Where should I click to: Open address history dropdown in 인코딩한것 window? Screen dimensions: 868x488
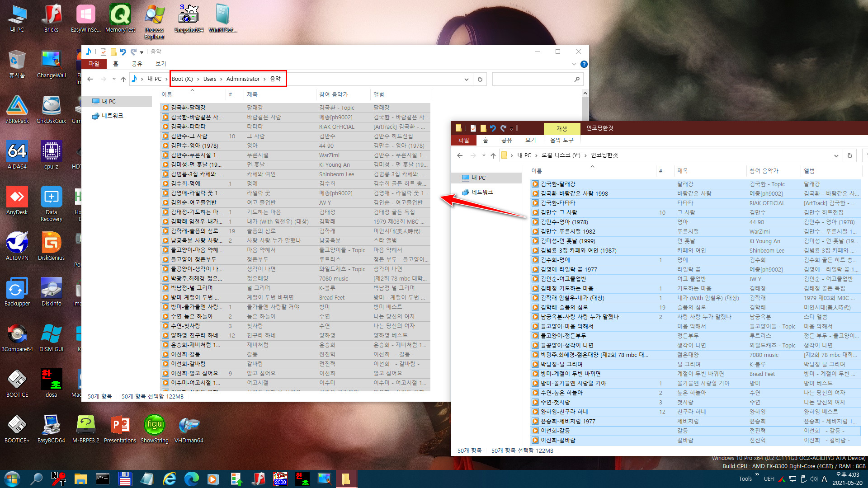[836, 155]
